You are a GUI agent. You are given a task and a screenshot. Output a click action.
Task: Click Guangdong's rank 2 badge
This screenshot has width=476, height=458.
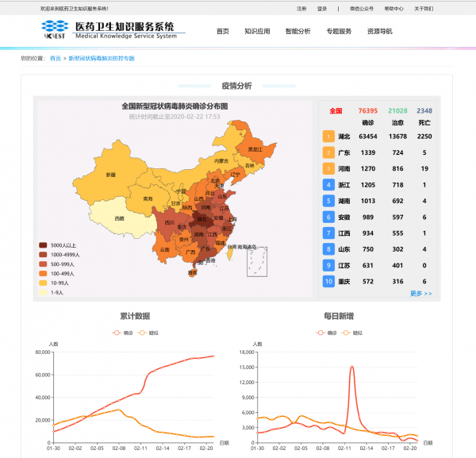[x=328, y=152]
